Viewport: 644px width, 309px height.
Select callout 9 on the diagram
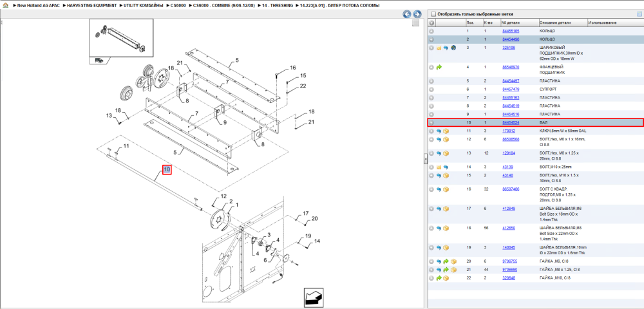coord(225,122)
